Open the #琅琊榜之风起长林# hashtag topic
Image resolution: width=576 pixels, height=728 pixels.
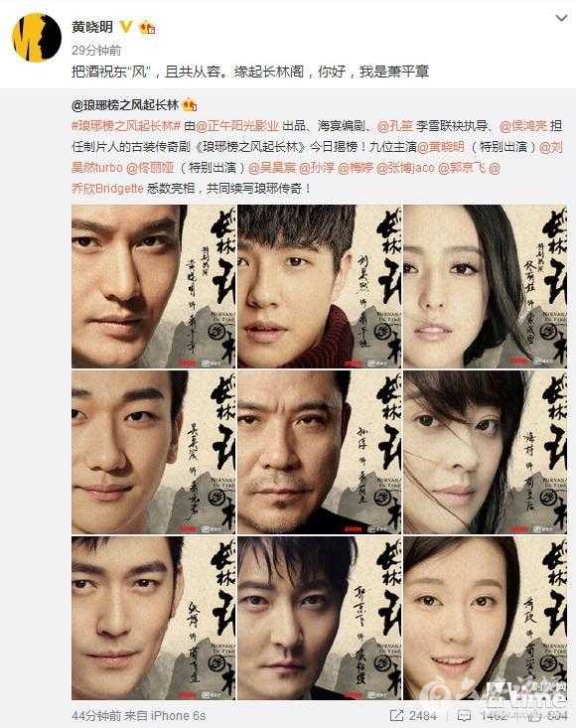(x=126, y=126)
